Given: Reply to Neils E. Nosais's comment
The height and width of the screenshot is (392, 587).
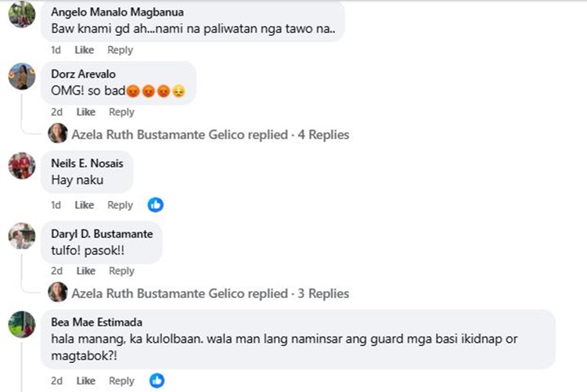Looking at the screenshot, I should 120,205.
